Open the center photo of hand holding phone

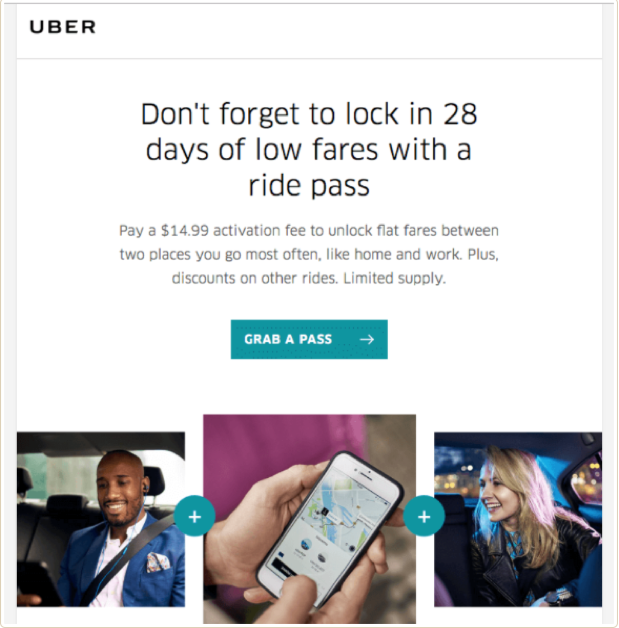click(x=310, y=519)
